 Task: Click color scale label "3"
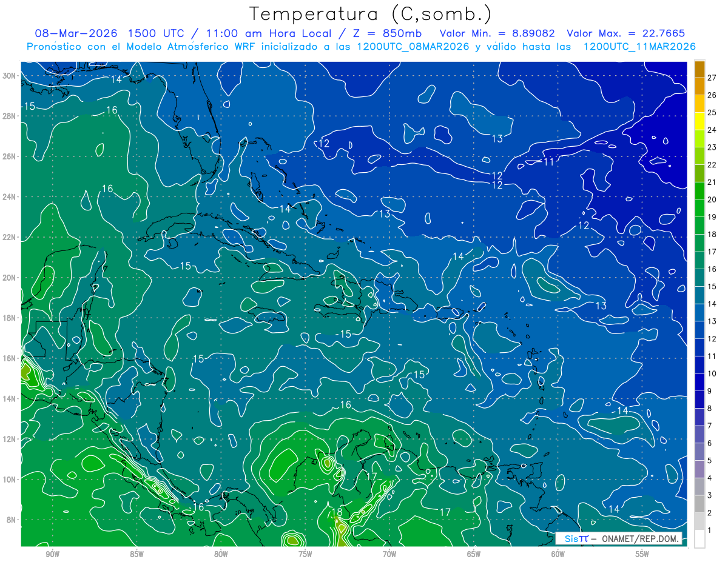(710, 495)
